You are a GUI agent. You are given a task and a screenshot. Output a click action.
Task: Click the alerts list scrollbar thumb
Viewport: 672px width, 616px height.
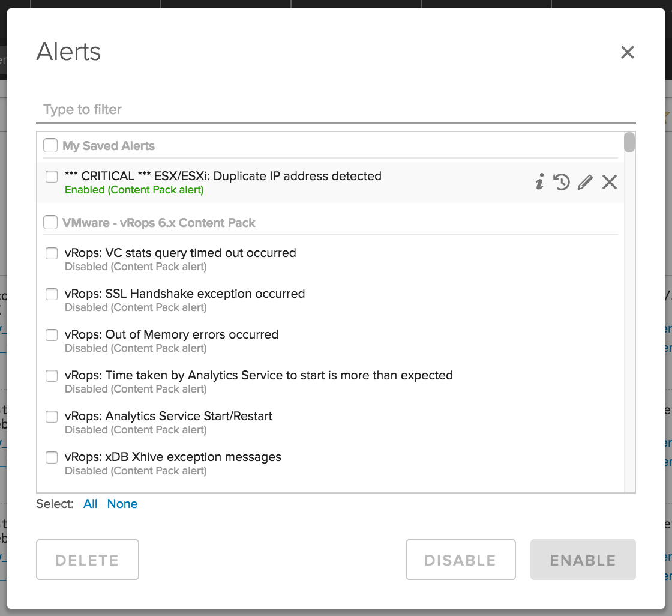coord(629,142)
